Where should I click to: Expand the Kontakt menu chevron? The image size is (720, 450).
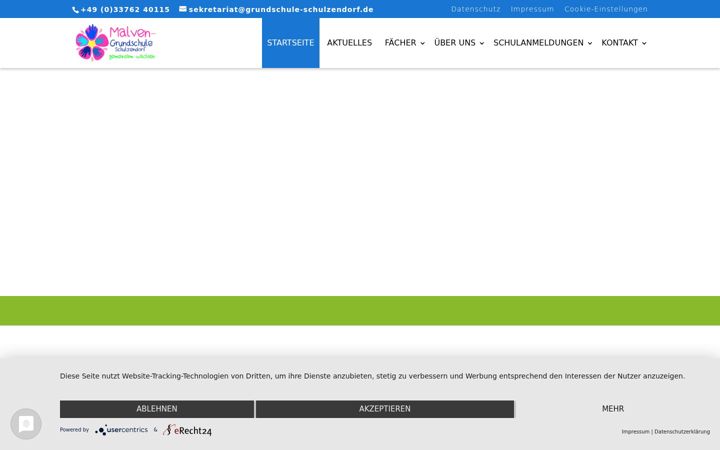coord(644,43)
